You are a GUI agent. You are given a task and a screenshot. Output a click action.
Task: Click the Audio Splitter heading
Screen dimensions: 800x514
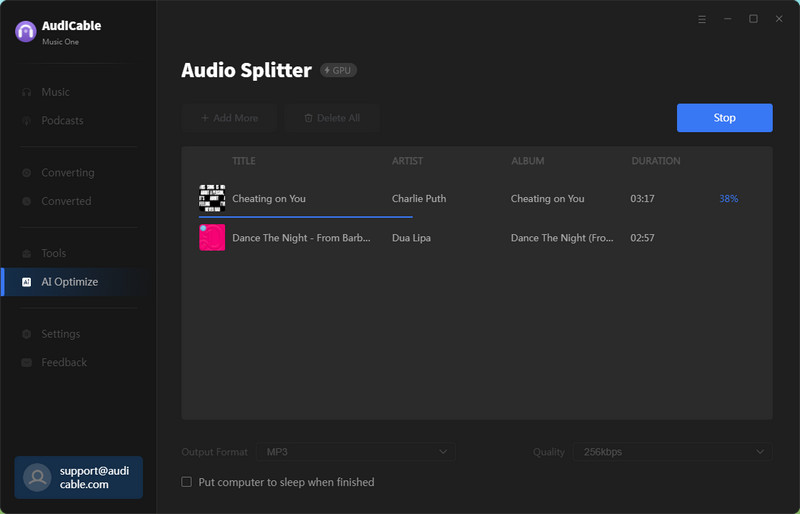point(246,70)
